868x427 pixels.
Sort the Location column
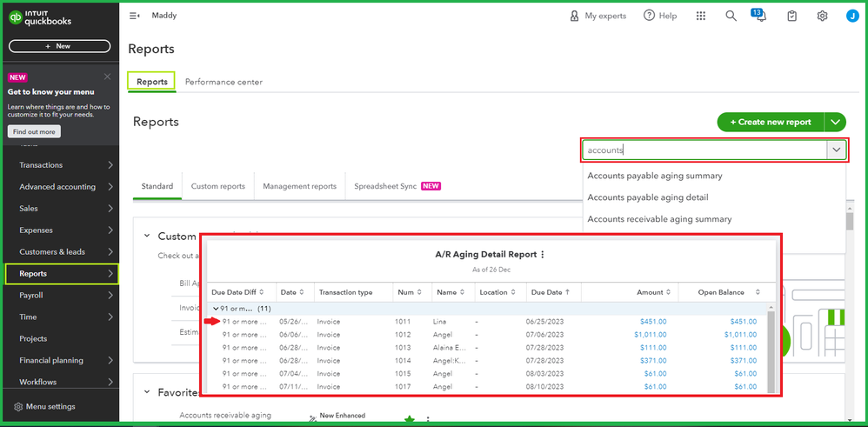(513, 292)
